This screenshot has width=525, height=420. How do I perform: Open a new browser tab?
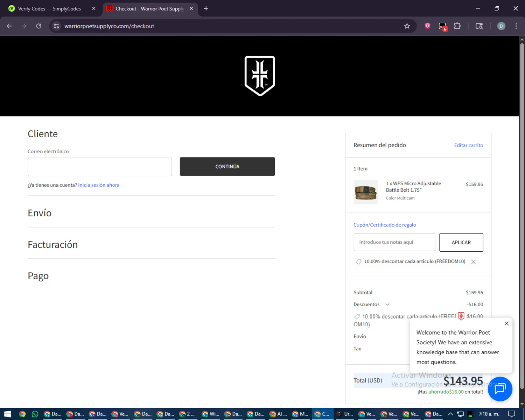pyautogui.click(x=206, y=8)
